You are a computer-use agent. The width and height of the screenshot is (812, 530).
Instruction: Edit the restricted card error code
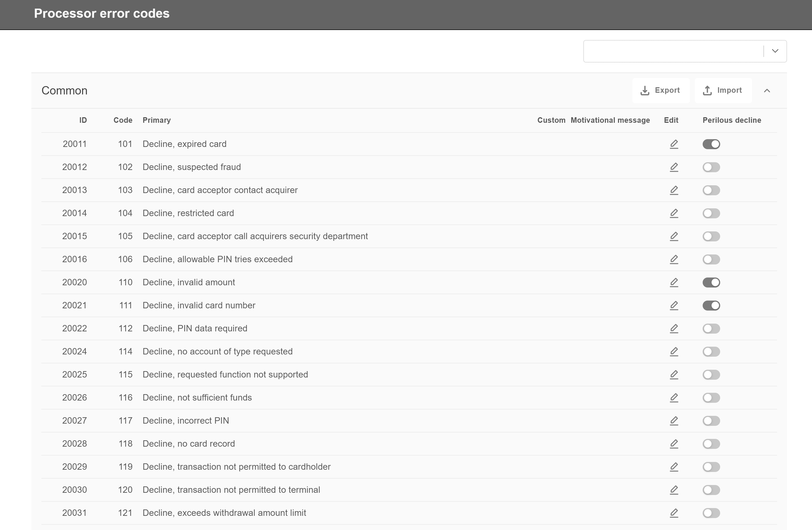pyautogui.click(x=674, y=213)
